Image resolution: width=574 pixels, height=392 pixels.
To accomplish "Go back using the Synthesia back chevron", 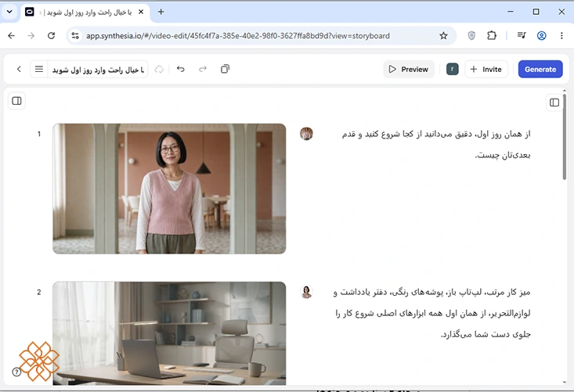I will pyautogui.click(x=19, y=69).
